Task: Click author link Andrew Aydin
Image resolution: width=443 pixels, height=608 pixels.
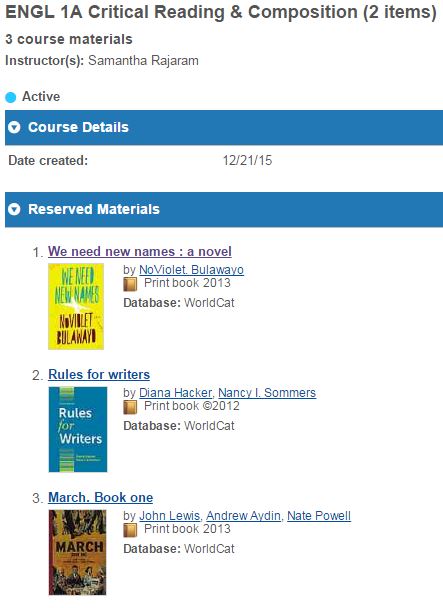Action: pyautogui.click(x=243, y=516)
